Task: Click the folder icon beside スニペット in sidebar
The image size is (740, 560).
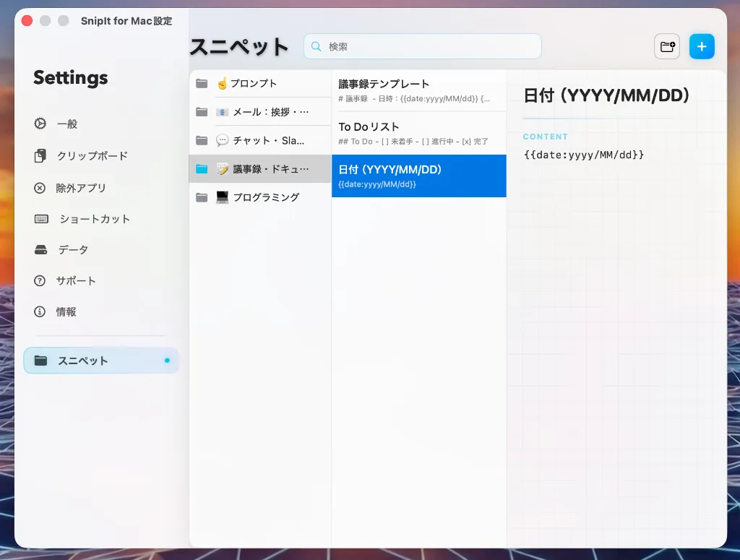Action: click(x=40, y=360)
